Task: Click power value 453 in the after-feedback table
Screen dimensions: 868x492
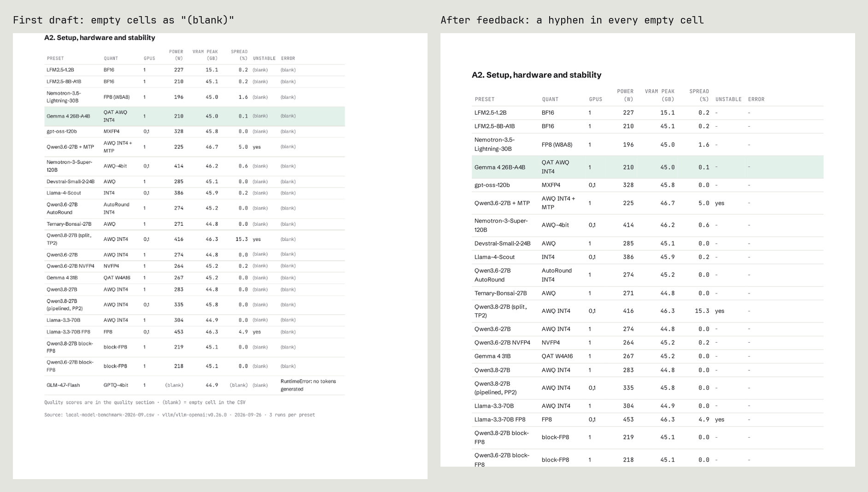Action: (628, 420)
